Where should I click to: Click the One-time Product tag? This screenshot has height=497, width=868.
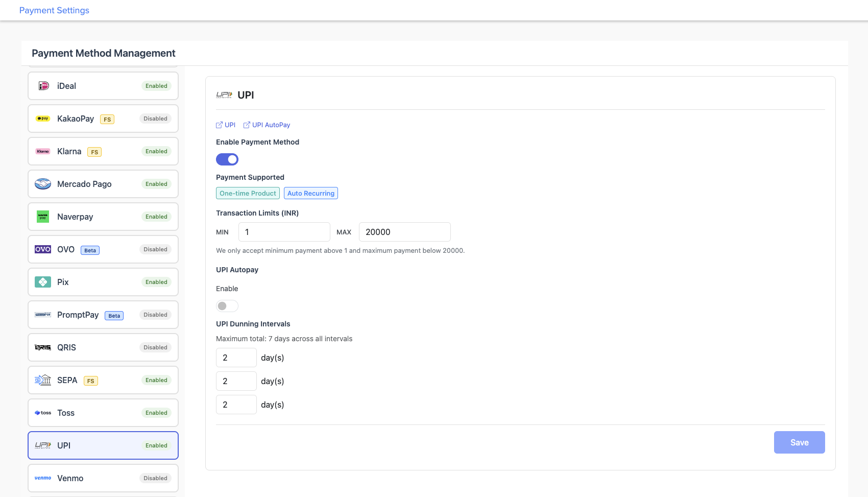(248, 193)
